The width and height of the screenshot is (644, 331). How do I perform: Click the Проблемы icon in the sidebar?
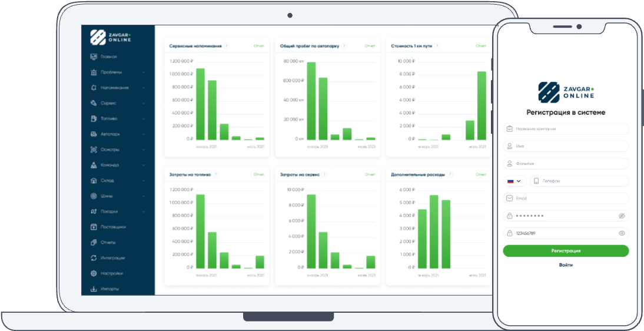click(93, 72)
